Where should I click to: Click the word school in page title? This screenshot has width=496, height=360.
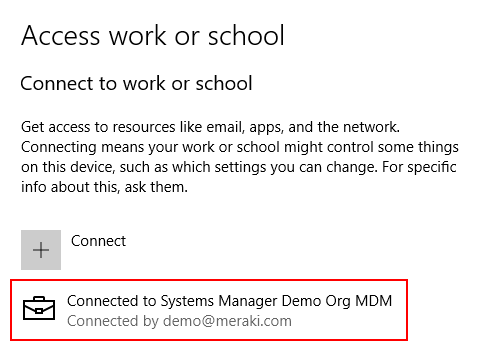(246, 36)
